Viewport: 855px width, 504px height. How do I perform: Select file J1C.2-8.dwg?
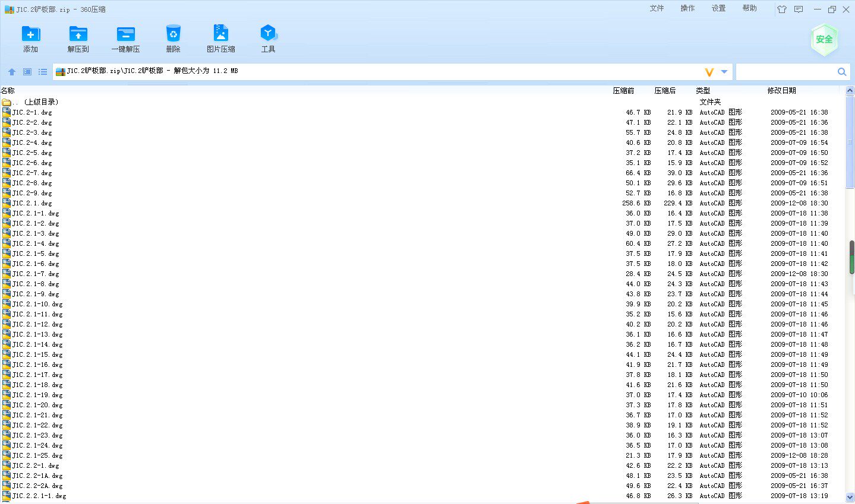tap(422, 183)
